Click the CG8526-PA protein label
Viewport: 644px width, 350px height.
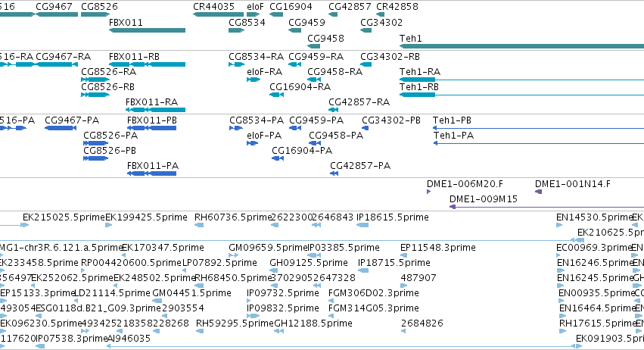click(110, 136)
